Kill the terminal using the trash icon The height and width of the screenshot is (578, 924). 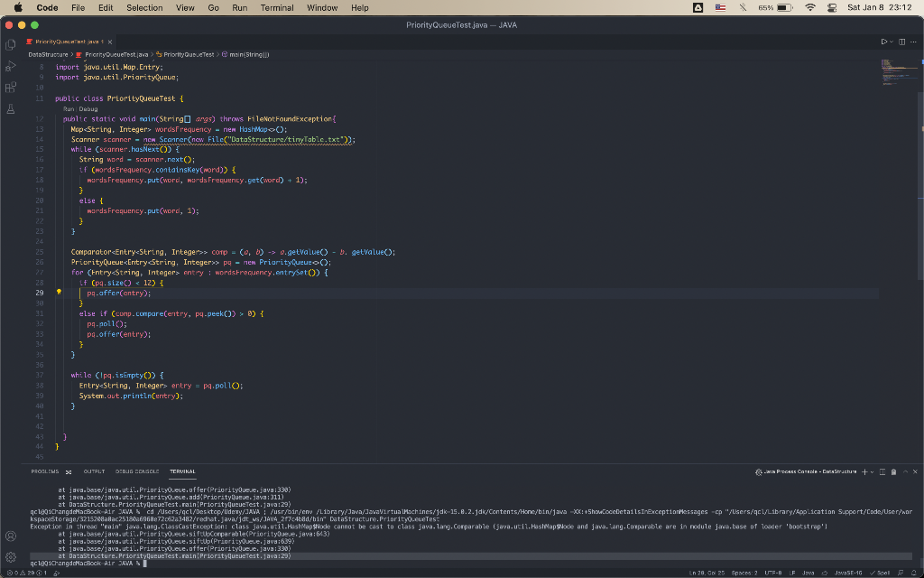pyautogui.click(x=893, y=471)
